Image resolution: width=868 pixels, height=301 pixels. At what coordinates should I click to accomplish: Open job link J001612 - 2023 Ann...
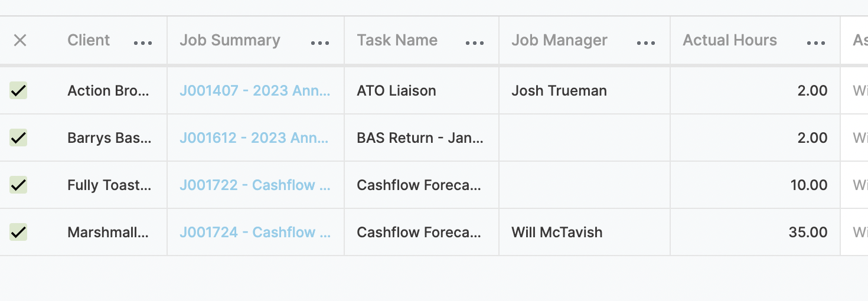[254, 138]
